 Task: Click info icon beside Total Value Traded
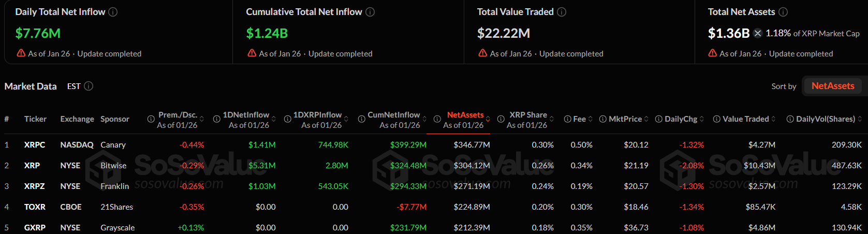[x=562, y=12]
